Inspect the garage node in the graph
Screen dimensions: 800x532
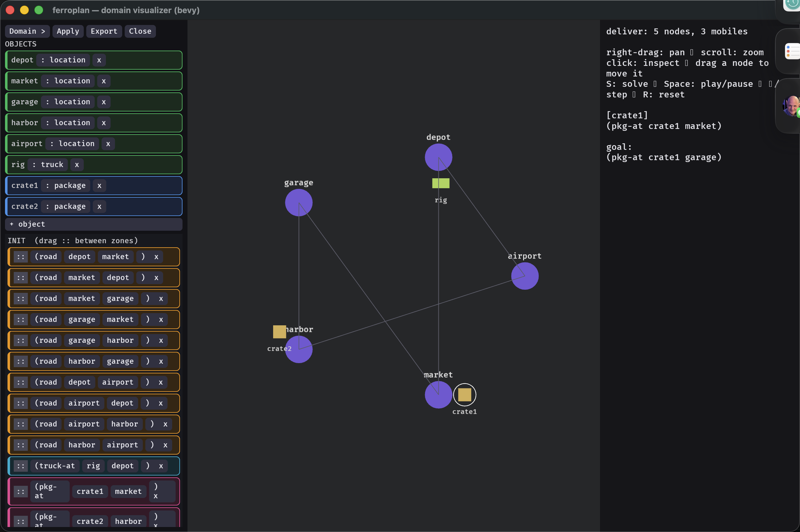click(299, 203)
